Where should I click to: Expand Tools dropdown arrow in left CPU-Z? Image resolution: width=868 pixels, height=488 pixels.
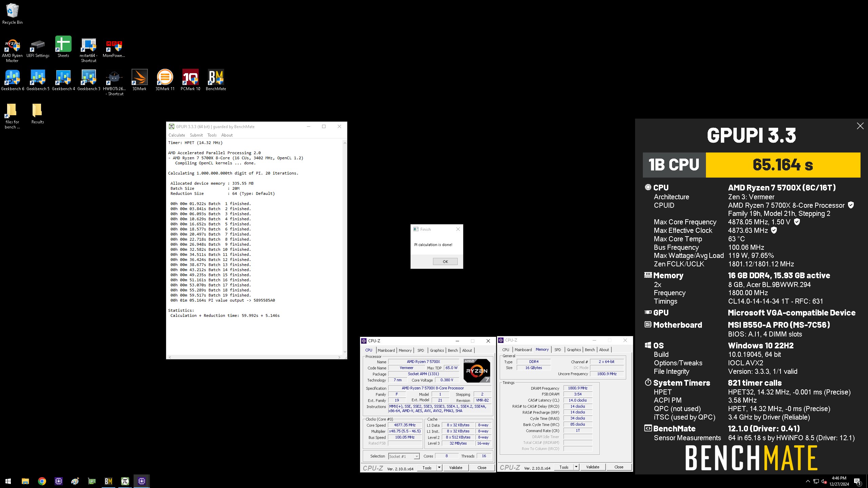pyautogui.click(x=439, y=468)
